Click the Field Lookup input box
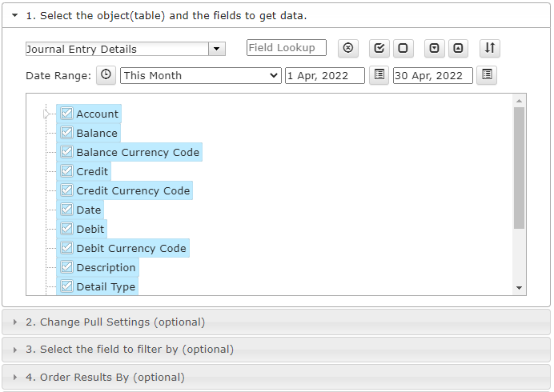The image size is (554, 392). pos(287,48)
